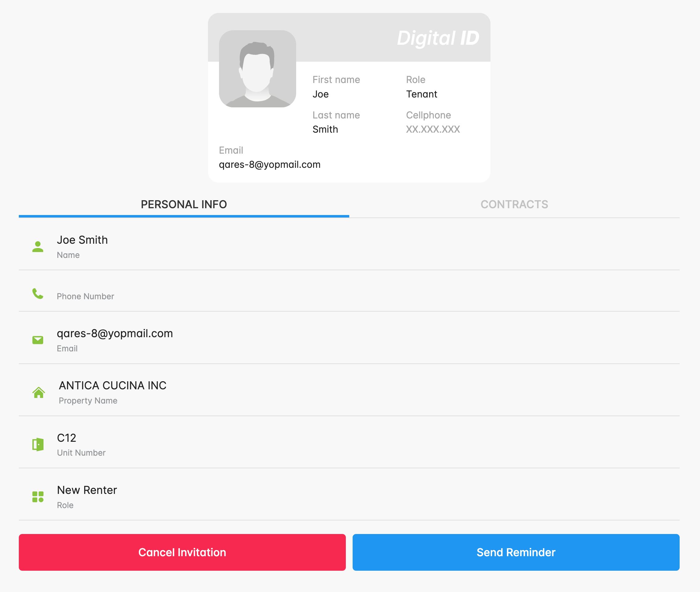Click the C12 unit number entry

(x=66, y=438)
